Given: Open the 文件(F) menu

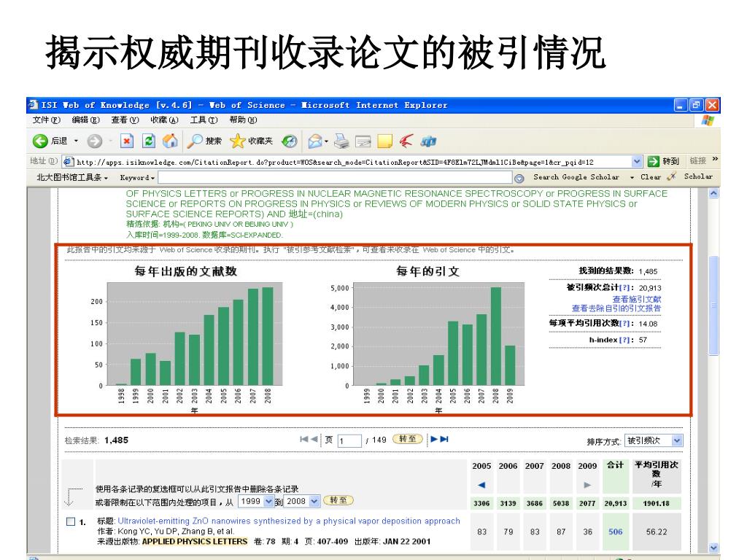Looking at the screenshot, I should [x=46, y=120].
